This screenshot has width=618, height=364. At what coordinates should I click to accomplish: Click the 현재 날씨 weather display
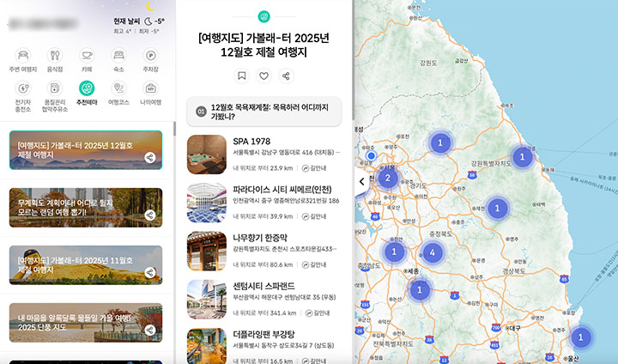click(x=139, y=25)
